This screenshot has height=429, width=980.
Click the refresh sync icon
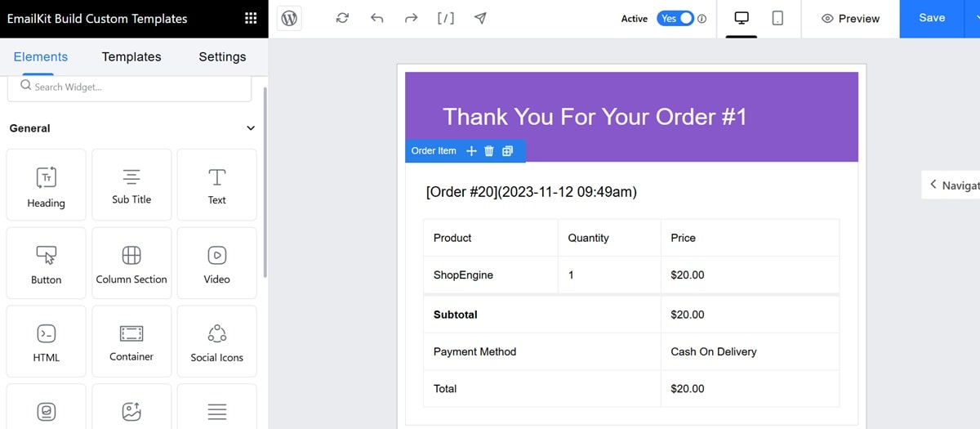coord(342,18)
